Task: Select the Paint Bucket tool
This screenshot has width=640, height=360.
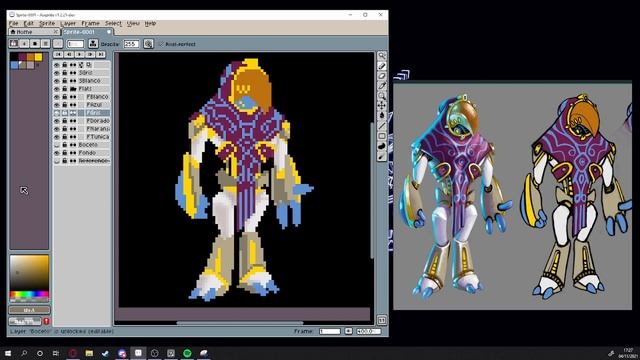Action: (382, 116)
